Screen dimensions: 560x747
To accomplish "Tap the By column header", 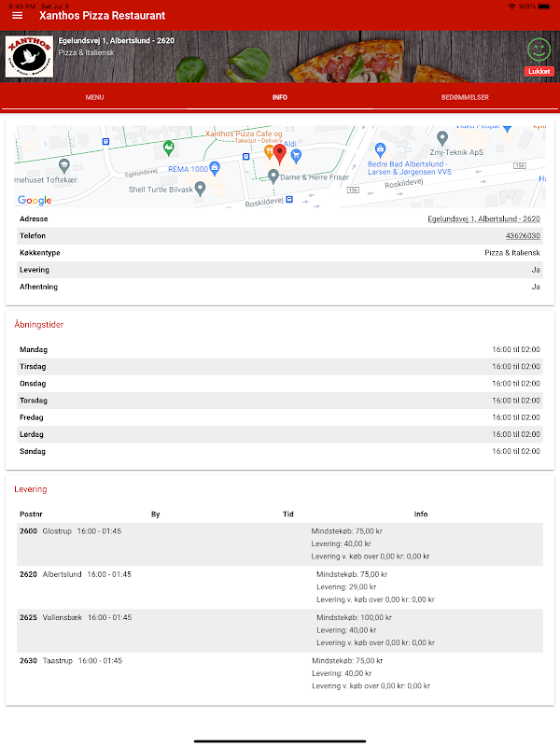I will [x=156, y=514].
